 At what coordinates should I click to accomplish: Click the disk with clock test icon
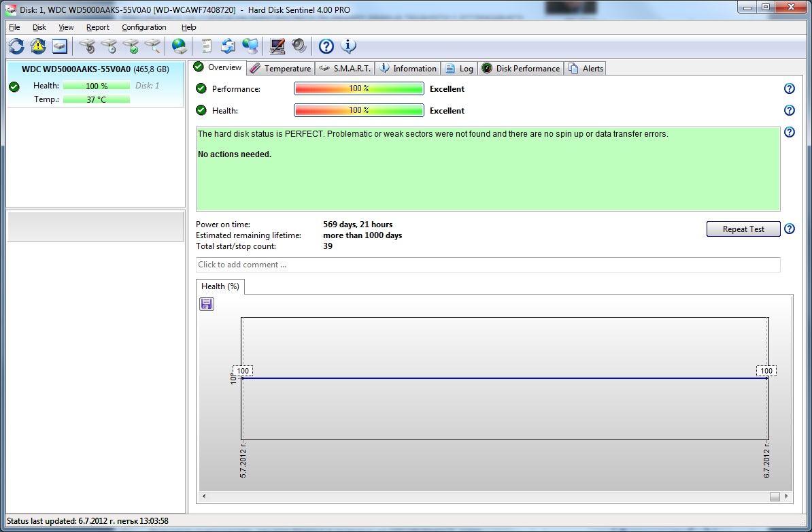click(109, 46)
